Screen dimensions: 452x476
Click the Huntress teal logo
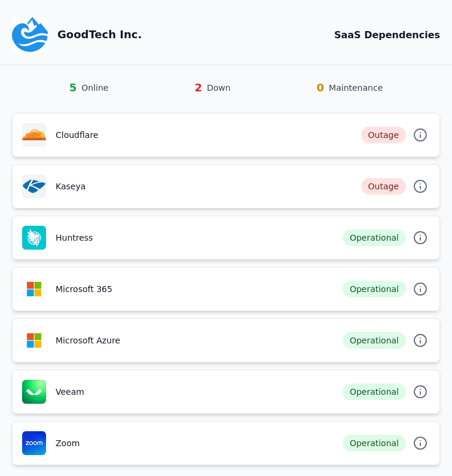point(34,238)
